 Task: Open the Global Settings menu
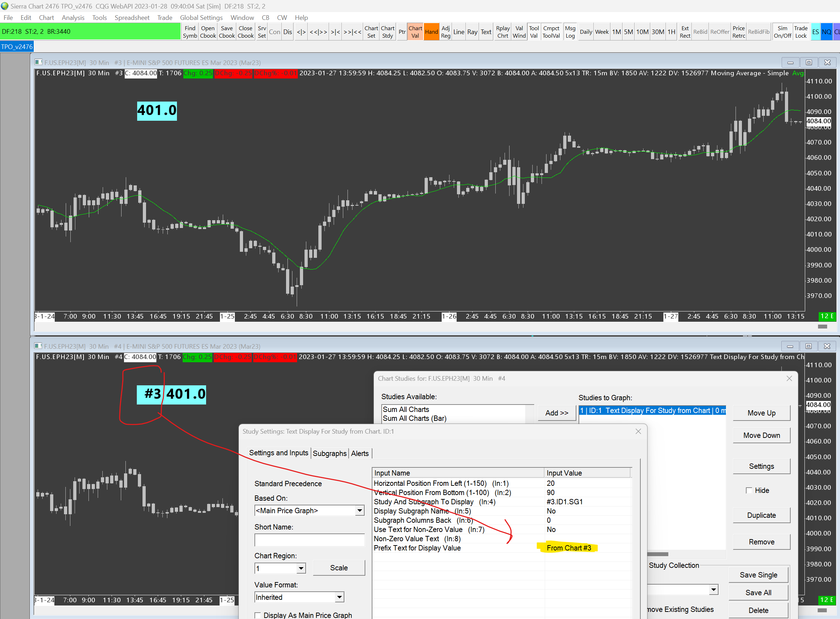[x=201, y=18]
